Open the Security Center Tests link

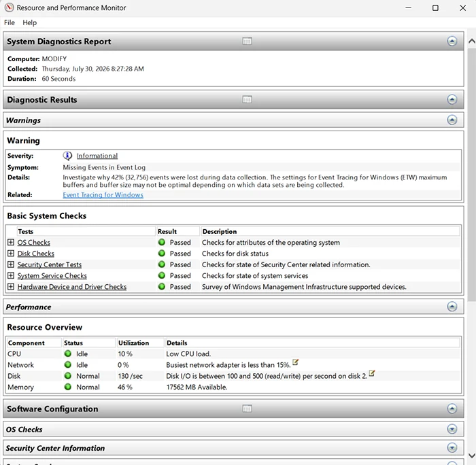[50, 264]
